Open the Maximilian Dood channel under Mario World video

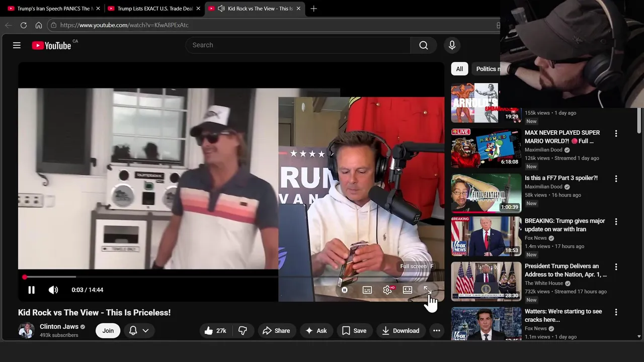point(543,150)
